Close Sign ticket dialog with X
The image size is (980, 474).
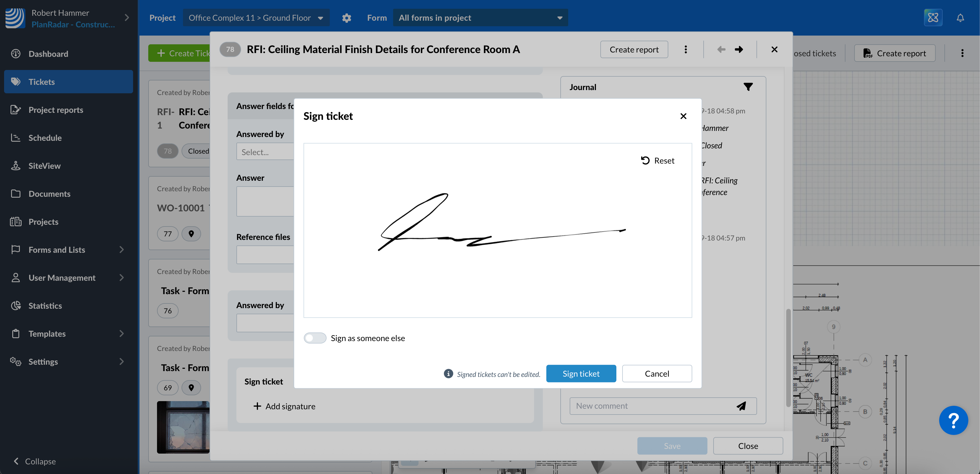(x=683, y=116)
